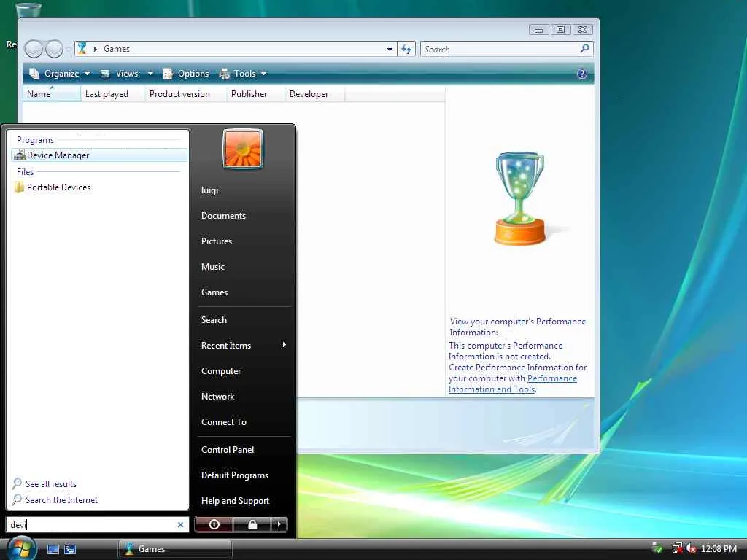The height and width of the screenshot is (560, 747).
Task: Click the Refresh button
Action: (x=406, y=49)
